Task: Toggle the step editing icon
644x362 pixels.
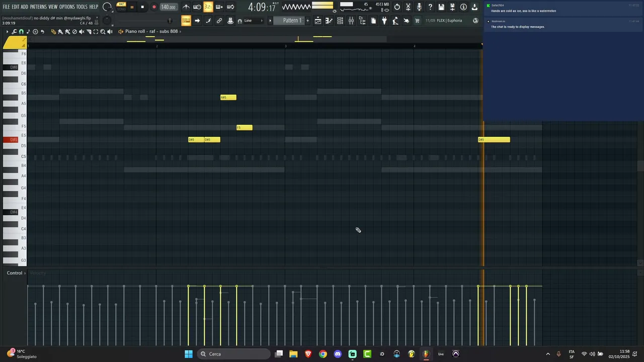Action: (x=208, y=21)
